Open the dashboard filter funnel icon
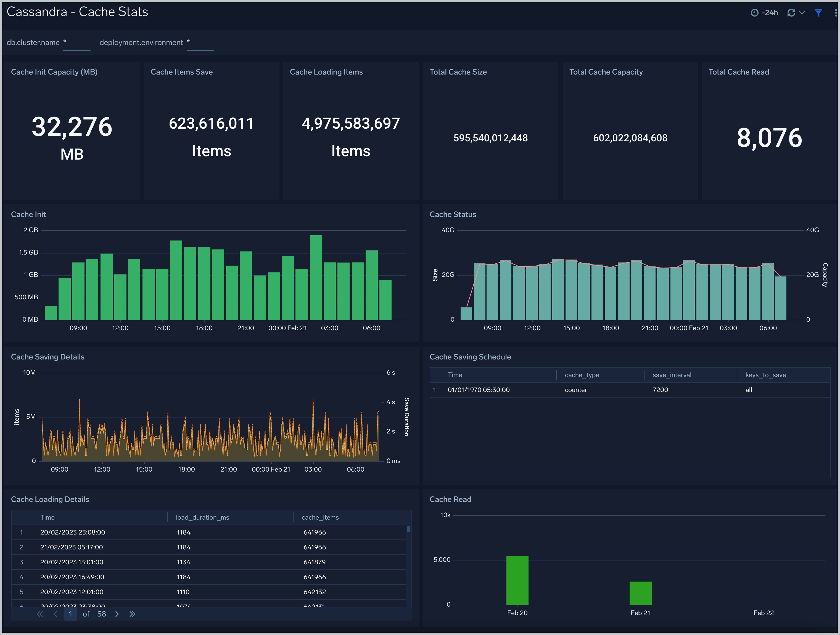 818,13
